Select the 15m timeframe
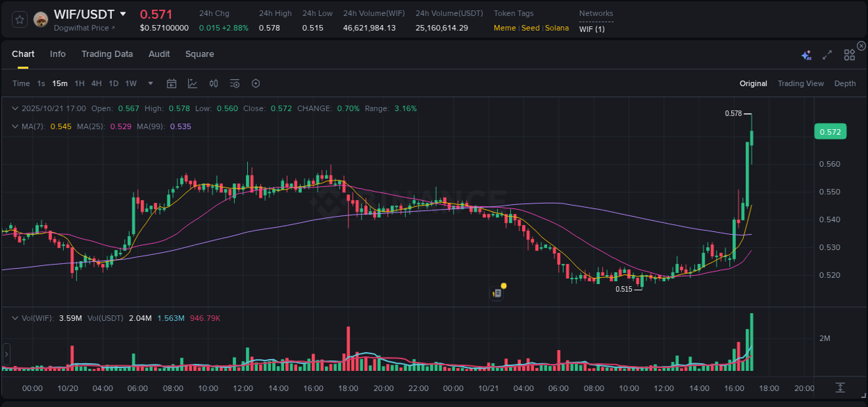Viewport: 868px width, 407px height. tap(60, 83)
